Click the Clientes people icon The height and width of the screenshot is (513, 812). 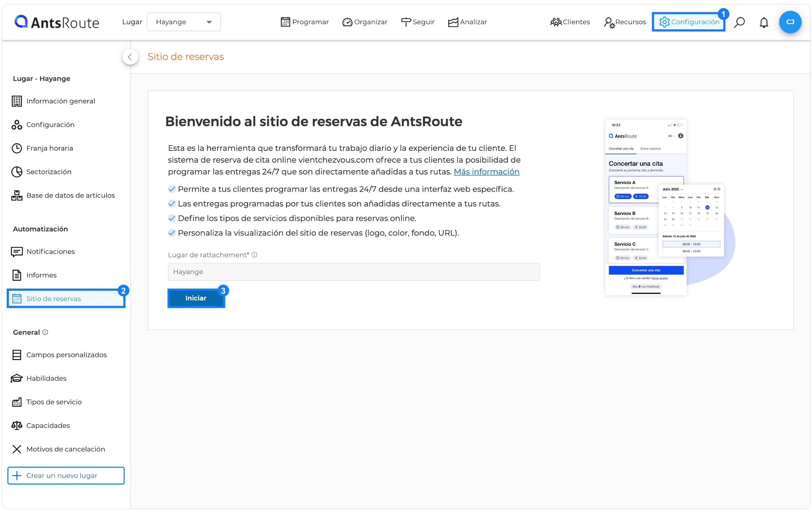point(556,22)
